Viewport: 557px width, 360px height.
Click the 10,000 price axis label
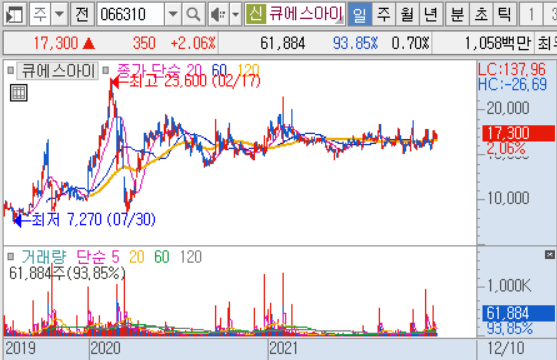coord(508,198)
